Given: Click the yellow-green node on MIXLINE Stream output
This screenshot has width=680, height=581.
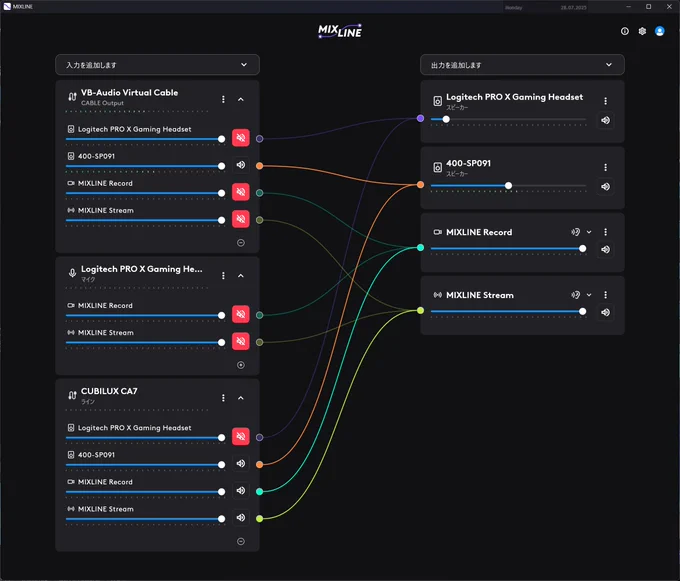Looking at the screenshot, I should coord(420,310).
